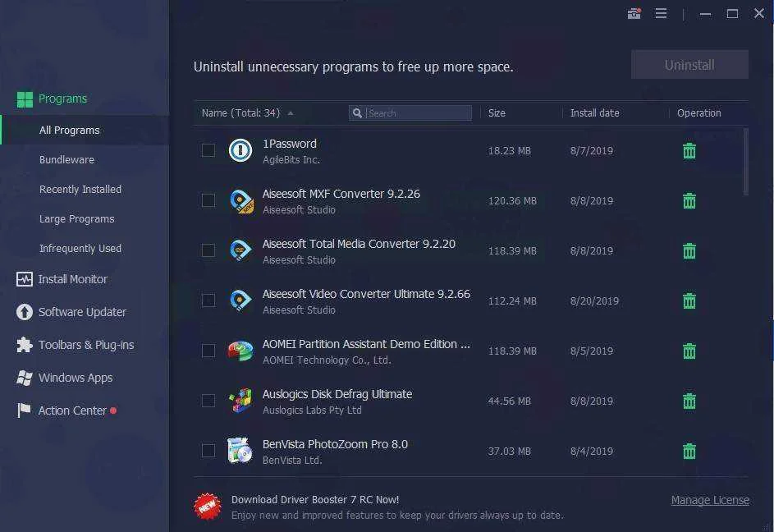Click the 37.03 MB size value

[510, 452]
